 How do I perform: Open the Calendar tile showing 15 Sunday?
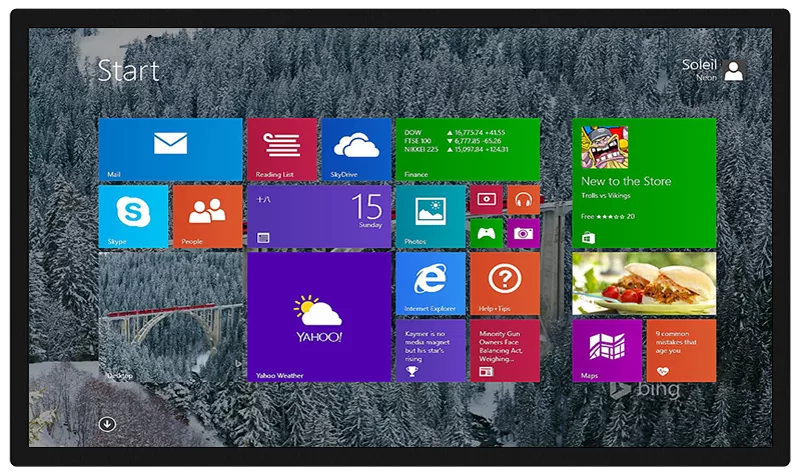[319, 216]
